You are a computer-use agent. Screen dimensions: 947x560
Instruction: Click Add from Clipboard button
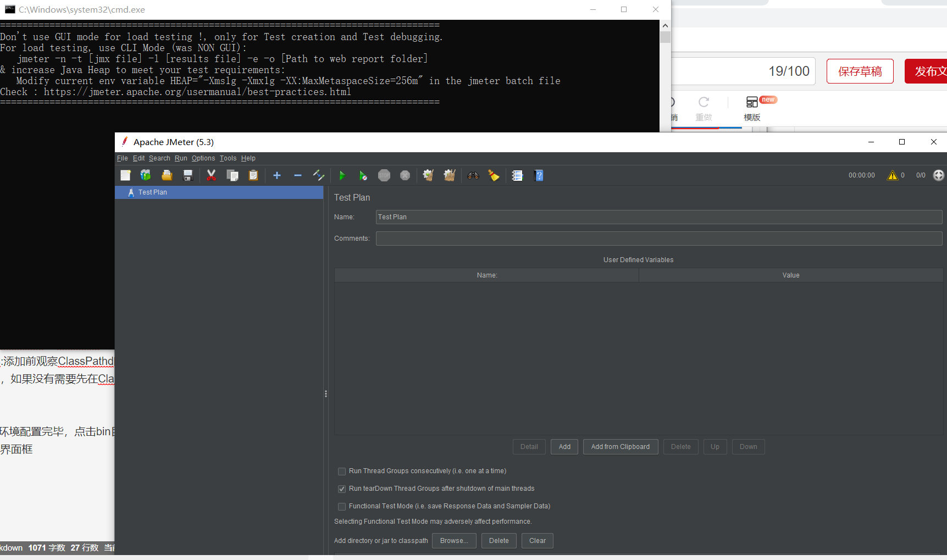[x=621, y=447]
